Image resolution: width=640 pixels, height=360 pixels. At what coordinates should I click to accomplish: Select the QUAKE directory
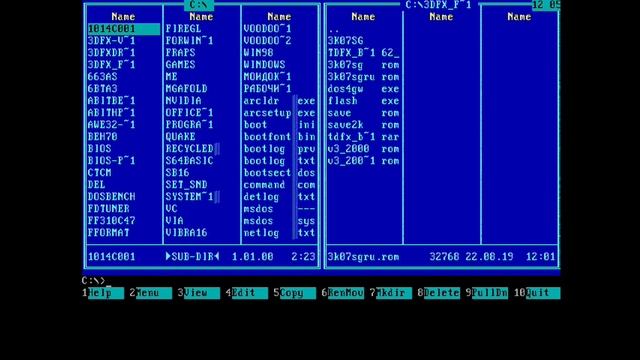coord(180,137)
